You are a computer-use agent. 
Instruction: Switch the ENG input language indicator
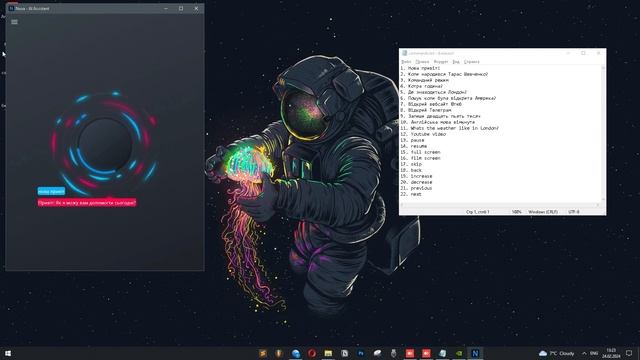pyautogui.click(x=594, y=353)
